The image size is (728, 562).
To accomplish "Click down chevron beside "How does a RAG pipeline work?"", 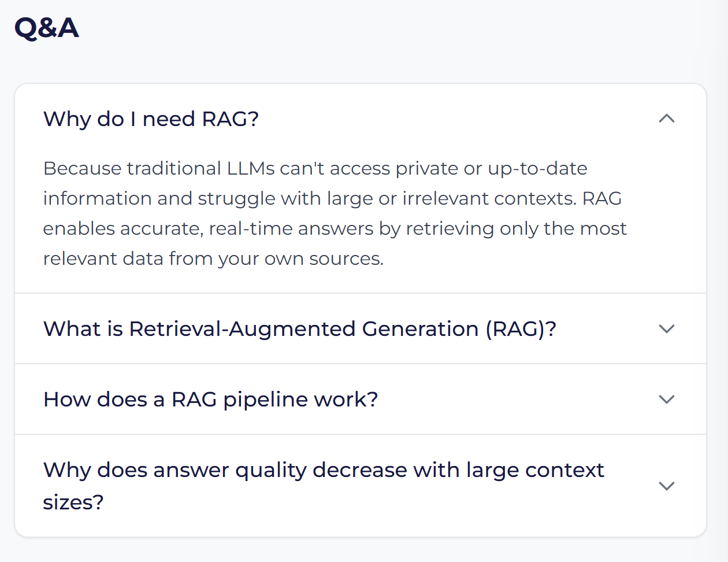I will (x=667, y=400).
